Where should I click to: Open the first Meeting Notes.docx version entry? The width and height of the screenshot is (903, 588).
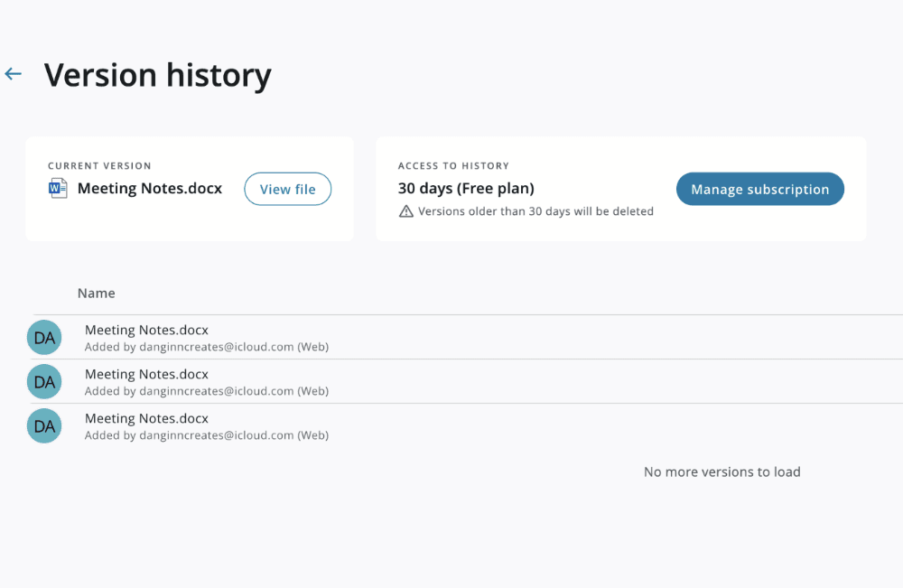[146, 331]
